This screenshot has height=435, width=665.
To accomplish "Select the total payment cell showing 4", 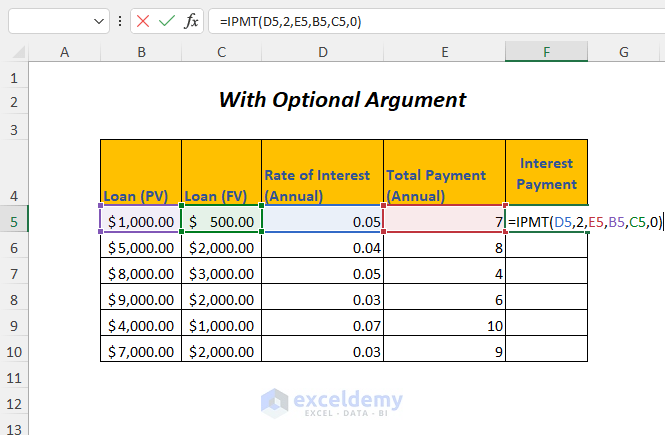I will tap(444, 271).
